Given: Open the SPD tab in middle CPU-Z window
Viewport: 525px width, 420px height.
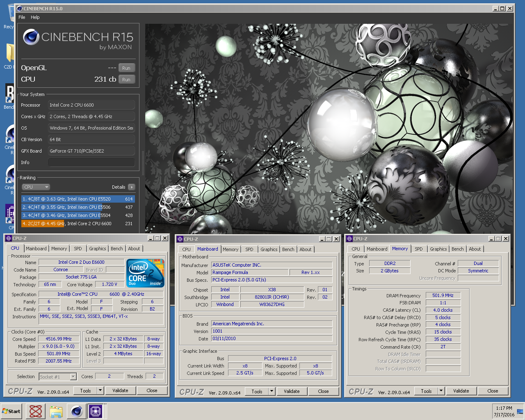Looking at the screenshot, I should point(249,249).
